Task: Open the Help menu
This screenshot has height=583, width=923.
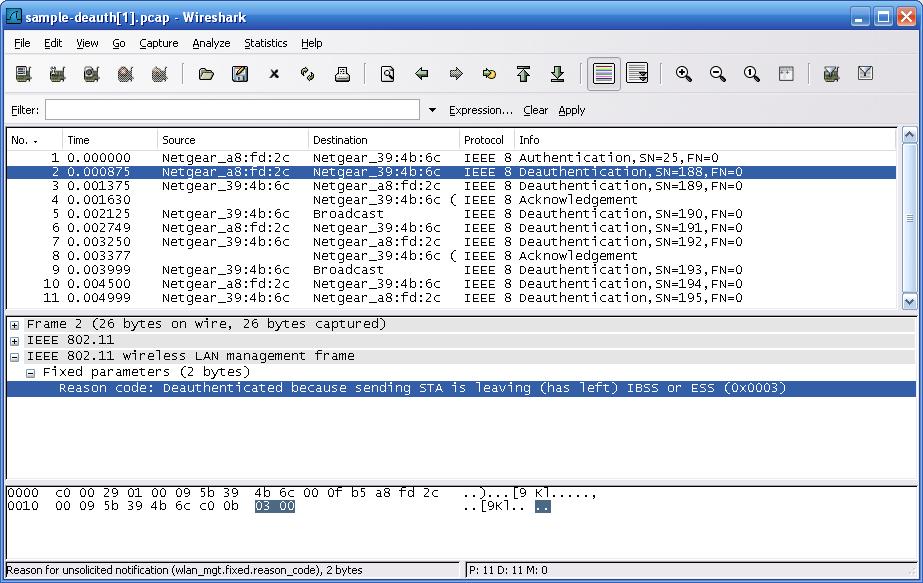Action: coord(311,43)
